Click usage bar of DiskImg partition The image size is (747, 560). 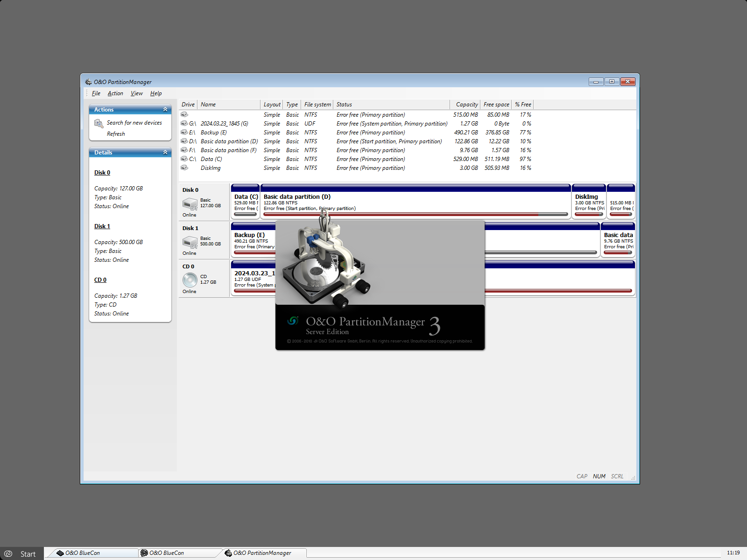click(x=589, y=215)
